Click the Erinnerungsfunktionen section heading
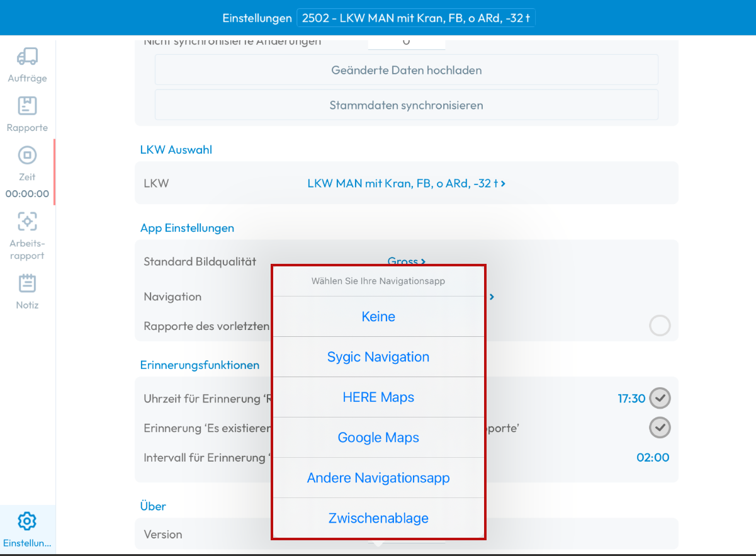The height and width of the screenshot is (556, 756). pos(200,365)
